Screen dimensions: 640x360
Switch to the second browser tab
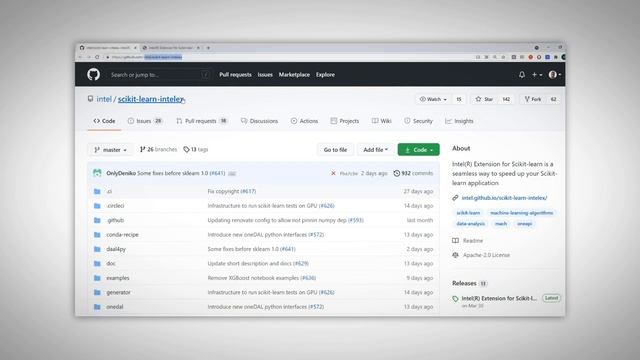(171, 48)
